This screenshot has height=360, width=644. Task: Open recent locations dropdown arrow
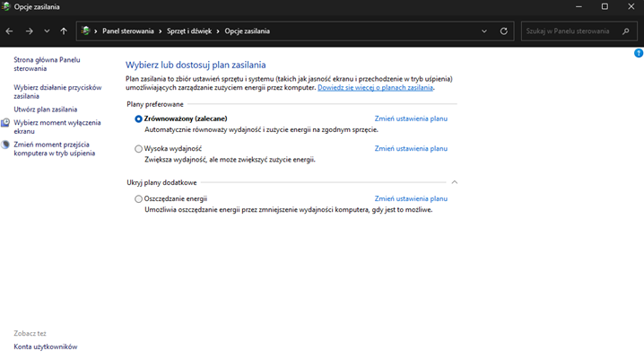(47, 31)
